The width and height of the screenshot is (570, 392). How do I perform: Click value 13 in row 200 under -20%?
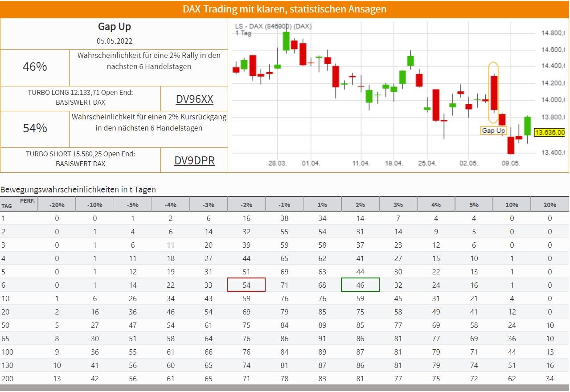pos(57,379)
